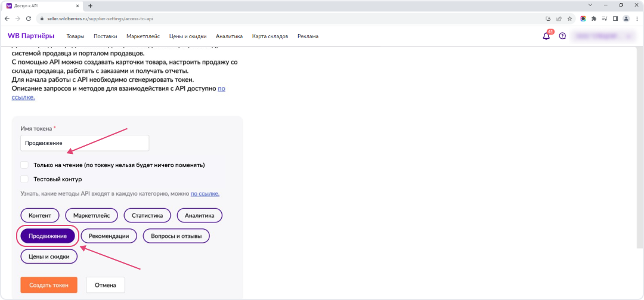This screenshot has height=300, width=644.
Task: Enable the 'Только на чтение' checkbox
Action: (24, 165)
